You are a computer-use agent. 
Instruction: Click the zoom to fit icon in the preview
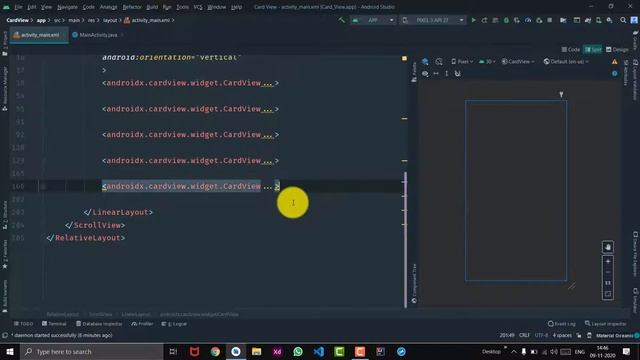click(608, 294)
